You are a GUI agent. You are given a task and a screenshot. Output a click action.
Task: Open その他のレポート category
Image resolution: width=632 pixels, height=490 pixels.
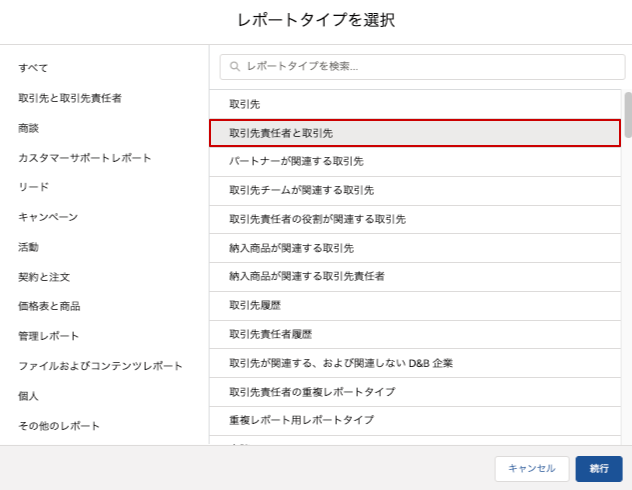tap(59, 426)
